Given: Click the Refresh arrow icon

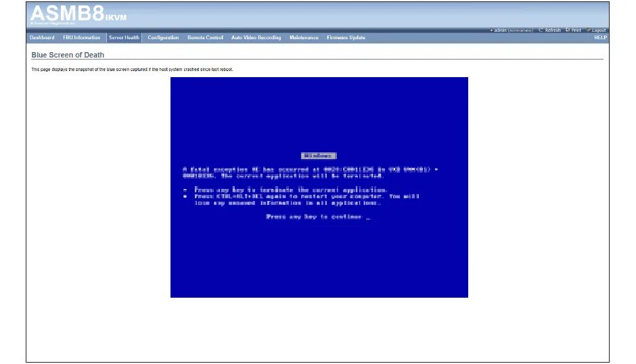Looking at the screenshot, I should point(541,30).
